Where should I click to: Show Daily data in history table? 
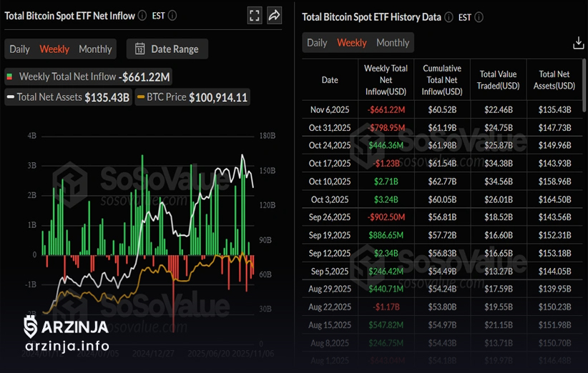[x=317, y=43]
